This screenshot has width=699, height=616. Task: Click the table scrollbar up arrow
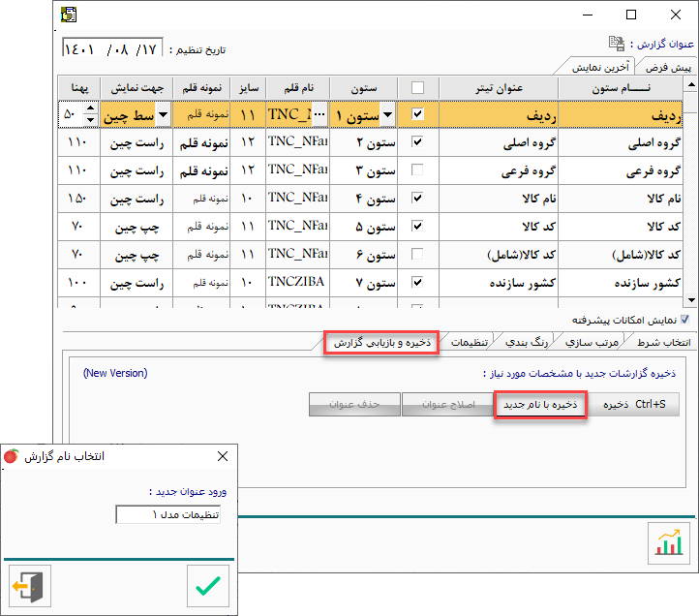[691, 84]
